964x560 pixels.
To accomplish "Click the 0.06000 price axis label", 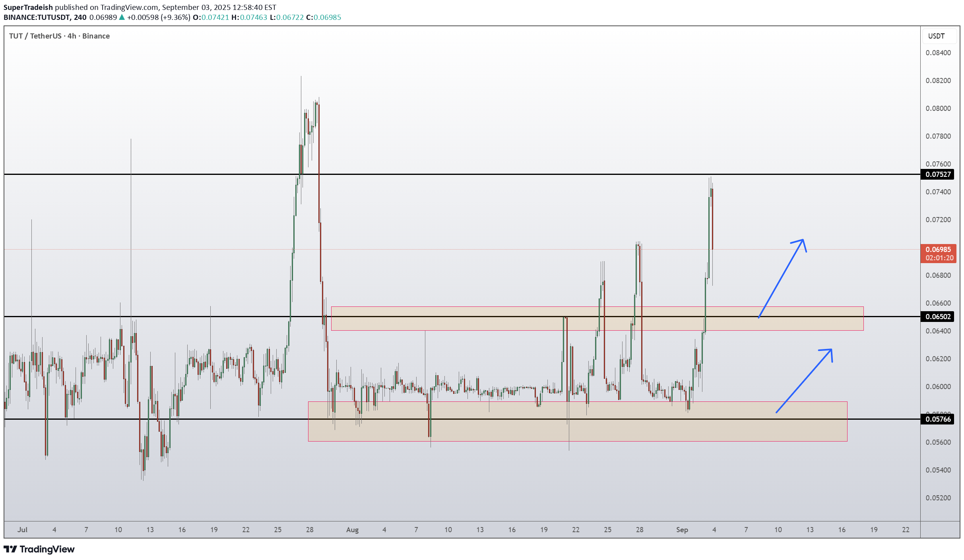I will 938,386.
